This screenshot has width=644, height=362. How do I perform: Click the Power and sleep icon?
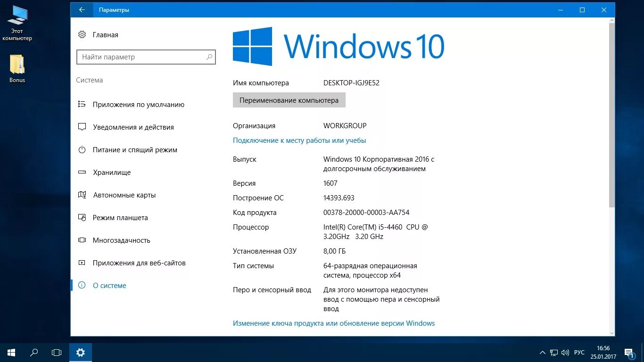click(82, 150)
